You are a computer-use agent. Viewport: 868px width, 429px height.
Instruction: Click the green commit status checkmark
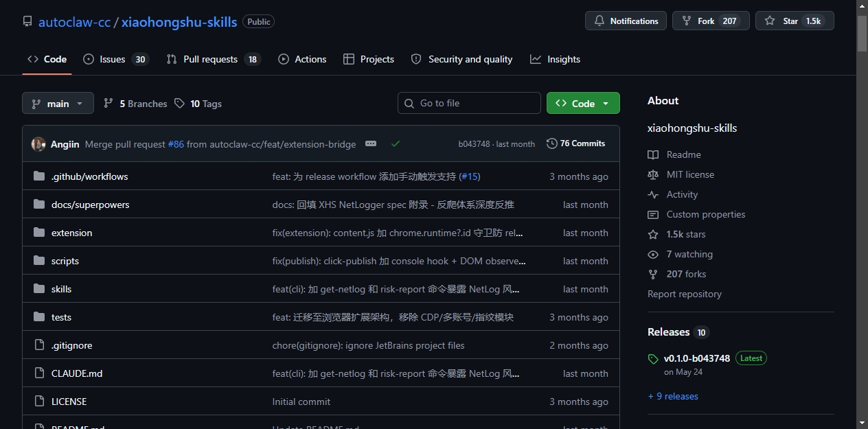click(x=396, y=144)
